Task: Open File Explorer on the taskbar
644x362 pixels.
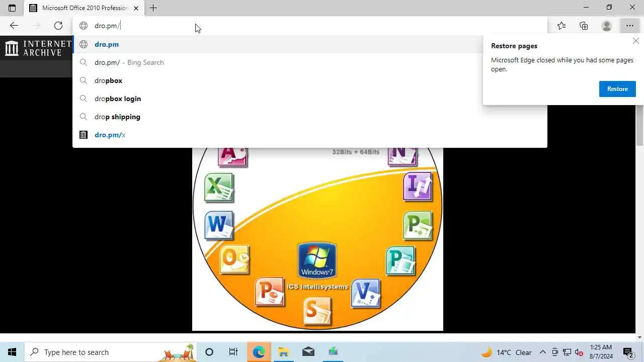Action: (x=283, y=352)
